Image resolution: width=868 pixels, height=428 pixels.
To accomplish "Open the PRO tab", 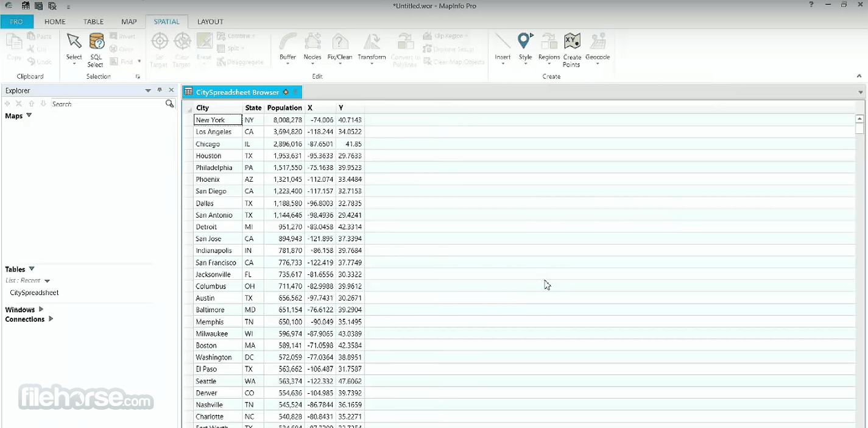I will [17, 22].
